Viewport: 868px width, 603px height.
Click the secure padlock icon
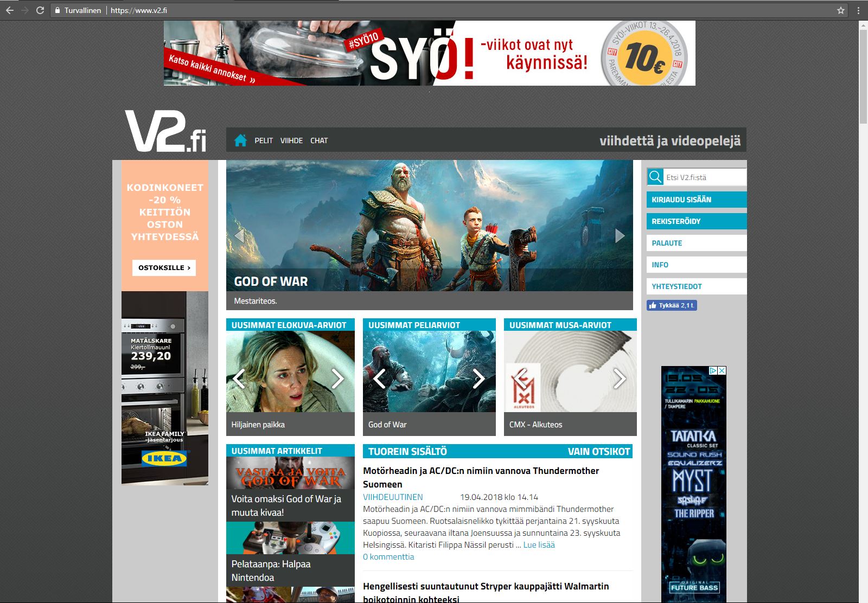point(58,10)
